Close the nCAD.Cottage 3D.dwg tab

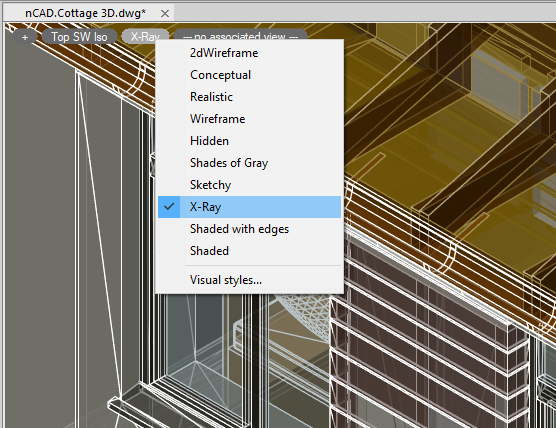tap(165, 13)
